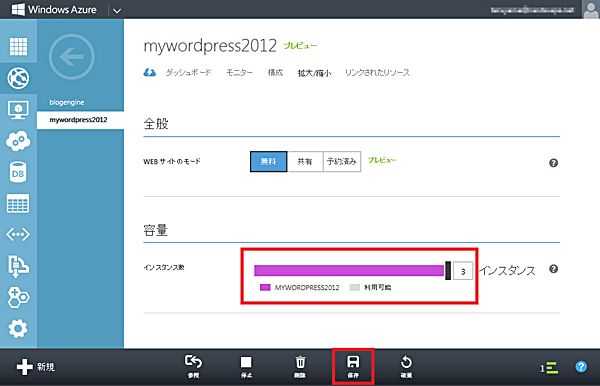Open the quick start cloud icon tab
Screen dimensions: 600x386
150,72
